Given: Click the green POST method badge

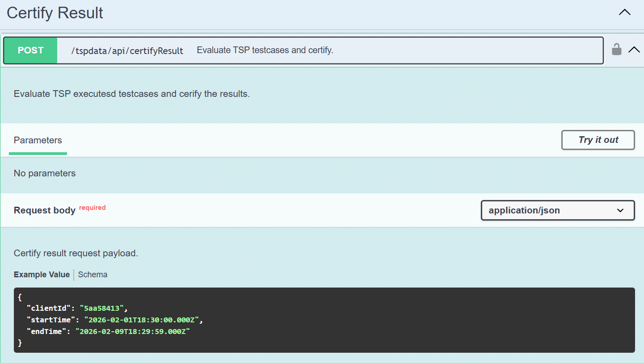Looking at the screenshot, I should click(30, 50).
